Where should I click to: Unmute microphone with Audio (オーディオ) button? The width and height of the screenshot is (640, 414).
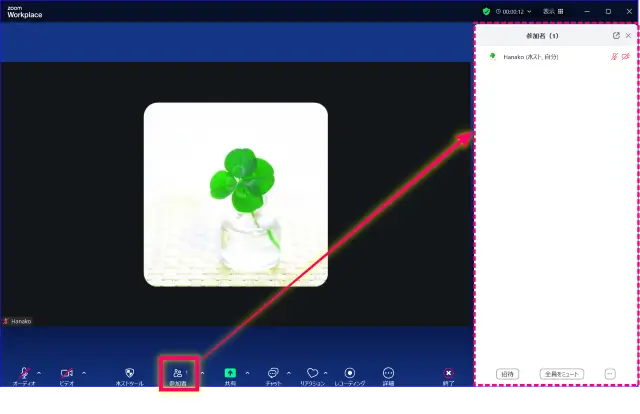(23, 374)
